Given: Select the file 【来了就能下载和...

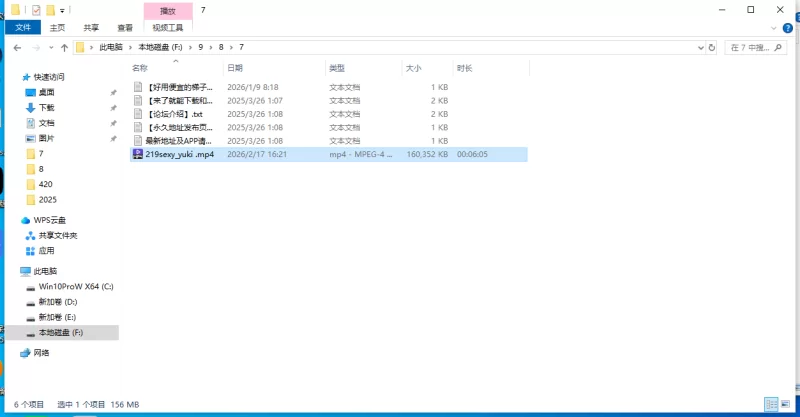Looking at the screenshot, I should click(179, 101).
